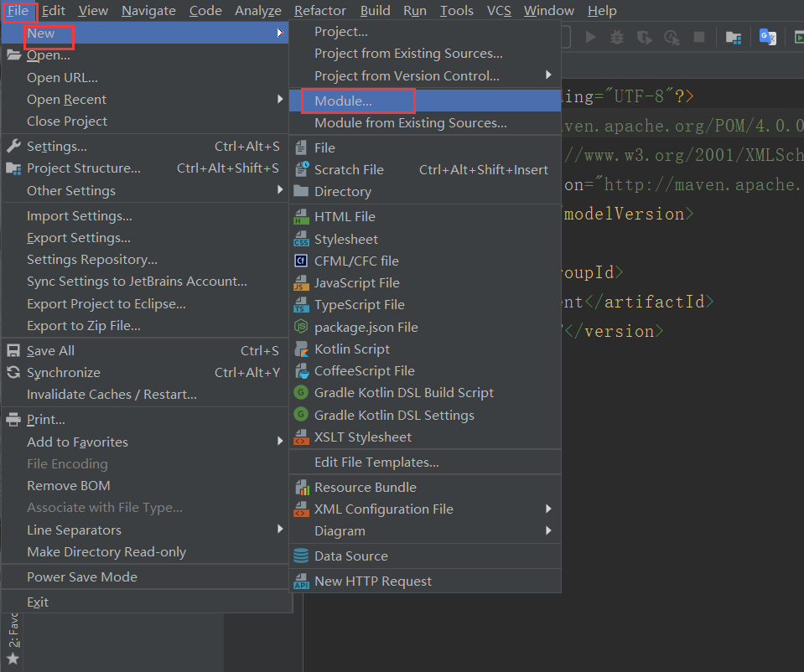Screen dimensions: 804x672
Task: Click modelVersion tag in the editor
Action: click(x=624, y=214)
